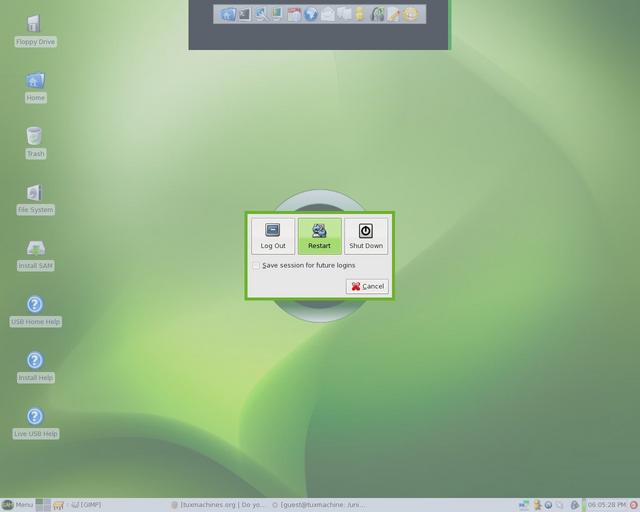Viewport: 640px width, 512px height.
Task: Click the yellow smiley icon in top launcher
Action: pyautogui.click(x=411, y=14)
